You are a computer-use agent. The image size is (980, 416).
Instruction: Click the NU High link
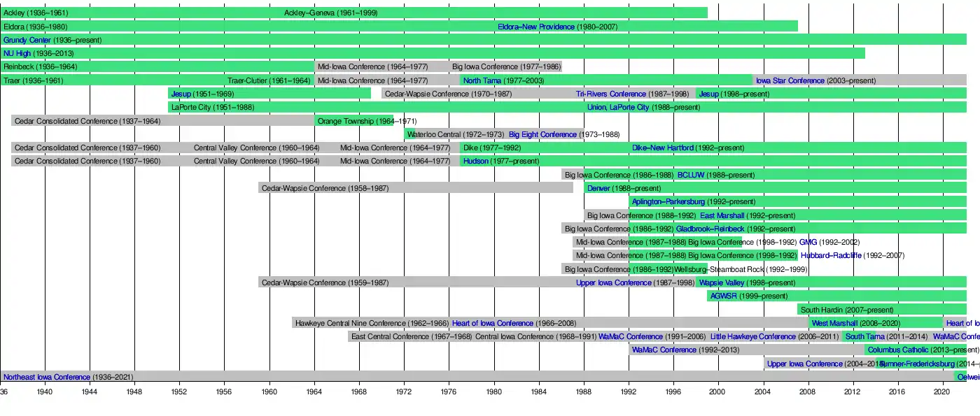click(17, 53)
